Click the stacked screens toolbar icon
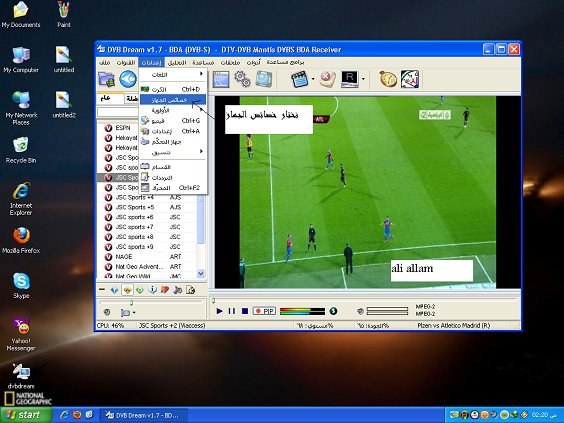Screen dimensions: 564x423 (x=264, y=79)
